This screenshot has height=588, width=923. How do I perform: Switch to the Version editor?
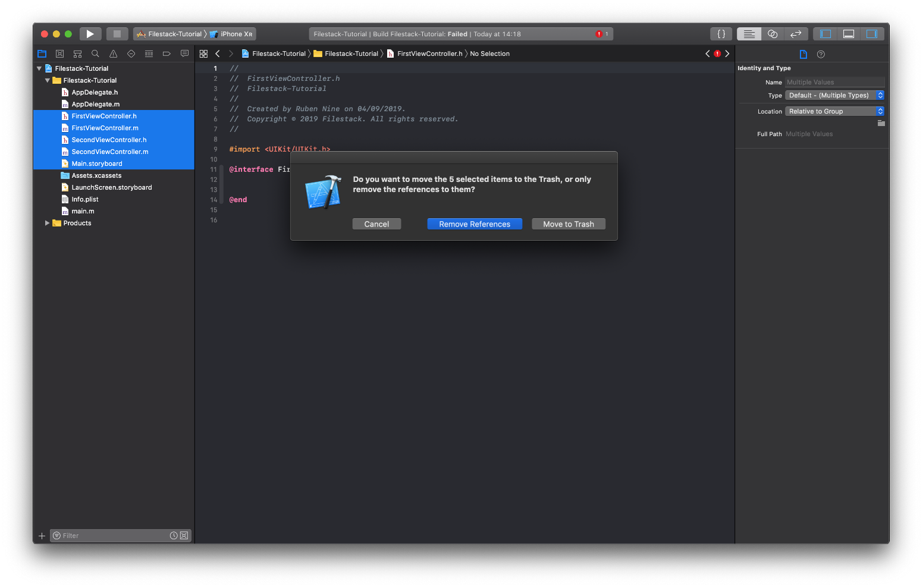(x=796, y=34)
